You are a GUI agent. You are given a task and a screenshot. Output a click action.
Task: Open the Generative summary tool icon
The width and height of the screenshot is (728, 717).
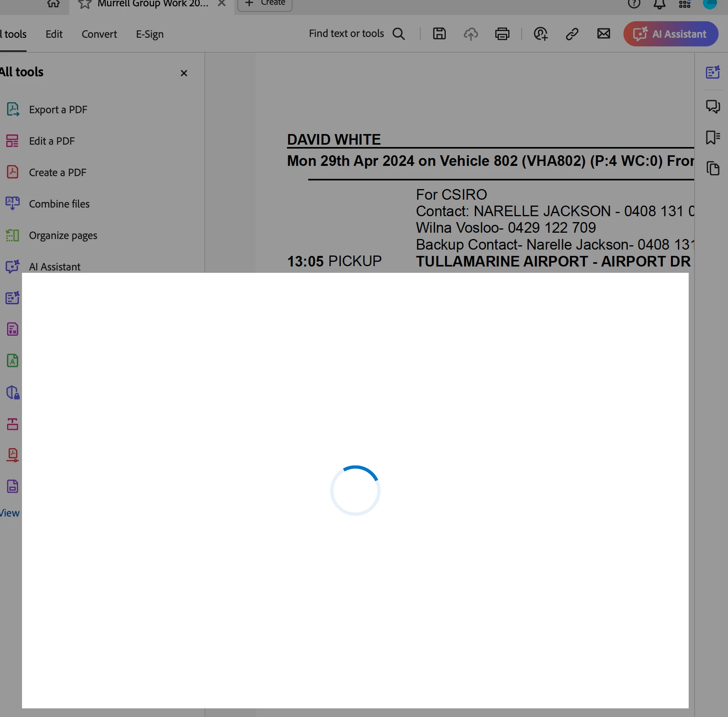point(13,298)
